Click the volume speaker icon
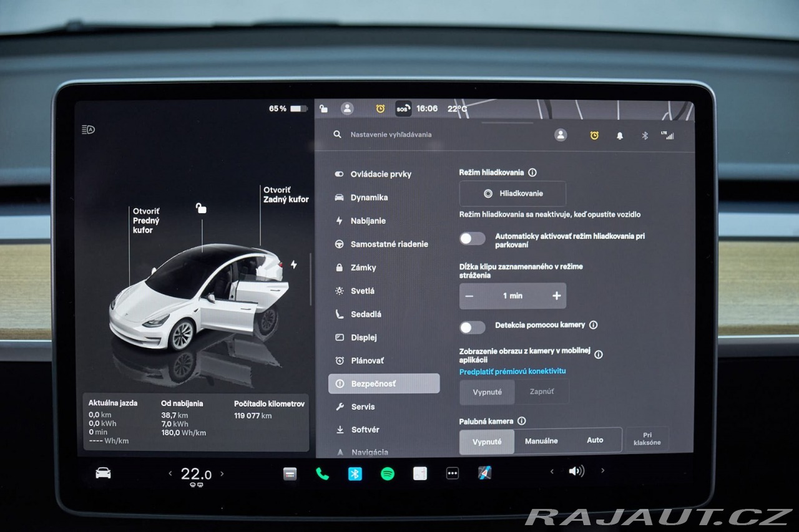Screen dimensions: 799x532 click(x=576, y=472)
